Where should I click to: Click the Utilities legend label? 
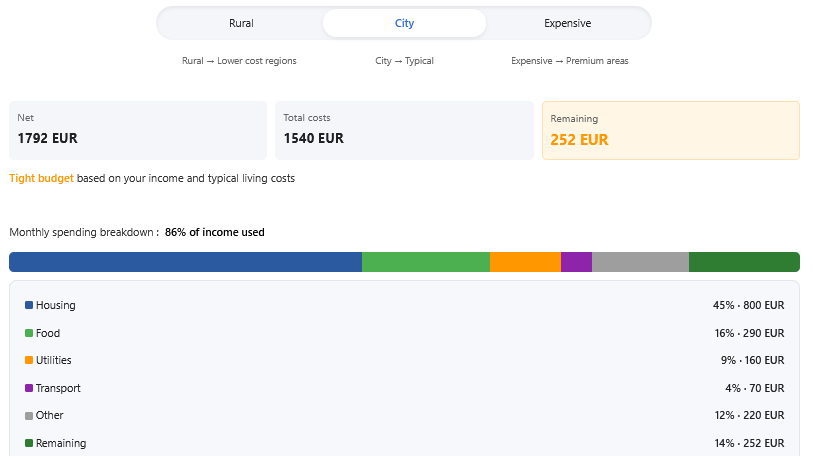point(53,360)
